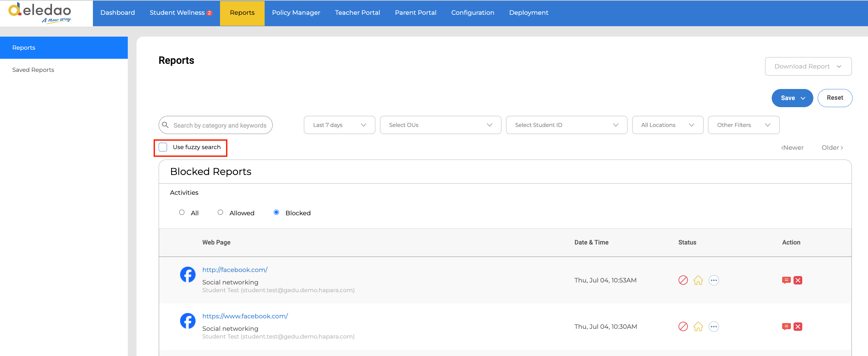Select Reports in the left sidebar

pyautogui.click(x=64, y=48)
